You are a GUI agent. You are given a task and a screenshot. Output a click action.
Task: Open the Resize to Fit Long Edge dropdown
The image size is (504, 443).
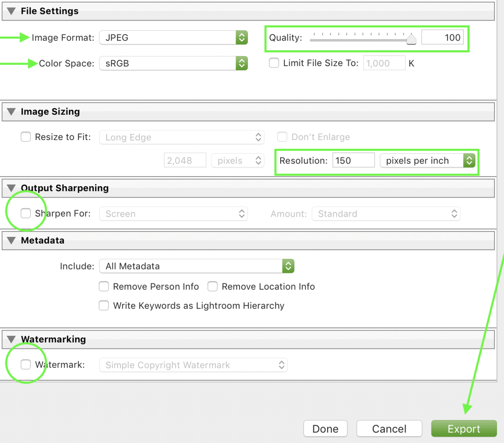pyautogui.click(x=182, y=137)
